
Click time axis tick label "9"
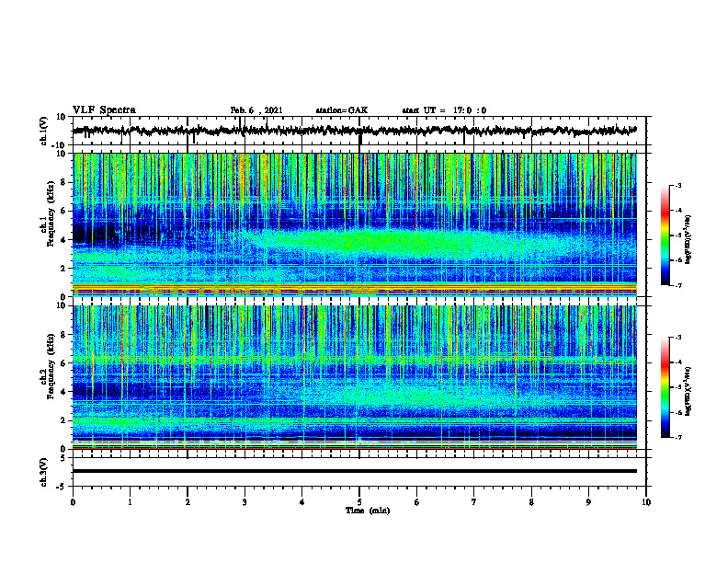pyautogui.click(x=588, y=502)
